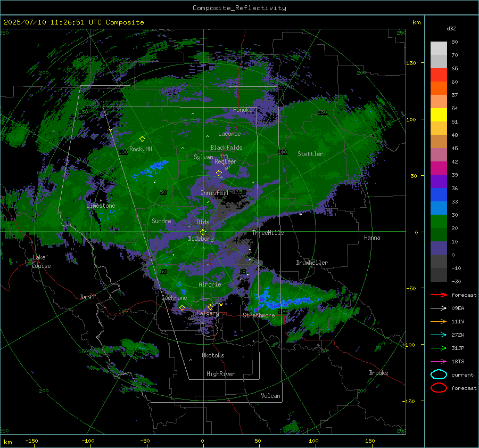Click the HighRiver city label
Viewport: 479px width, 448px height.
coord(221,374)
